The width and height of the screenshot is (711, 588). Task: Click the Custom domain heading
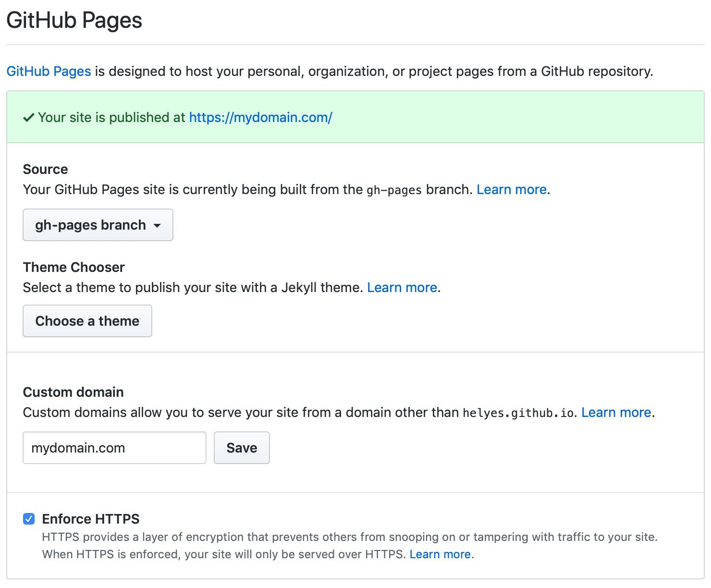pos(74,392)
